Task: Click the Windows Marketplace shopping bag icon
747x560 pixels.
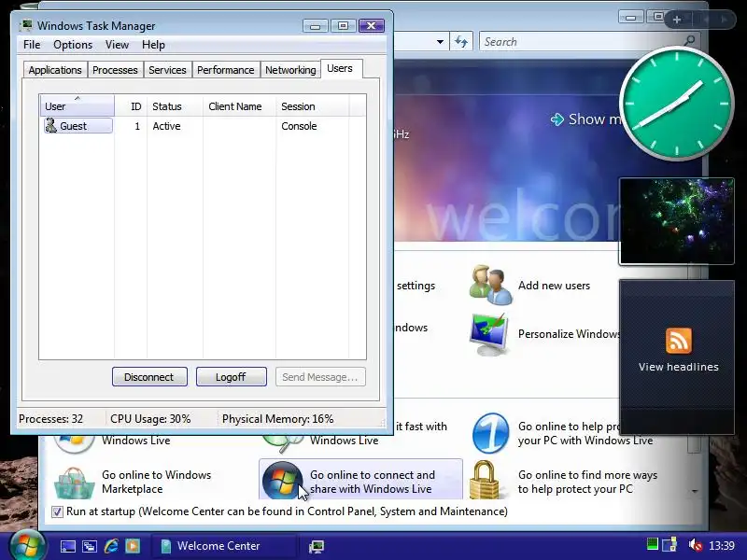Action: coord(75,482)
